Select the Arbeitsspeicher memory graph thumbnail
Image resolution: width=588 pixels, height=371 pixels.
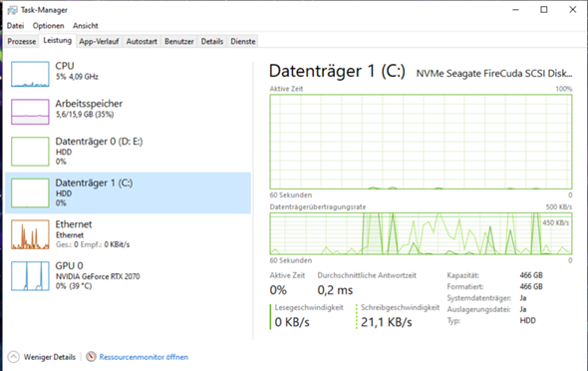click(30, 112)
